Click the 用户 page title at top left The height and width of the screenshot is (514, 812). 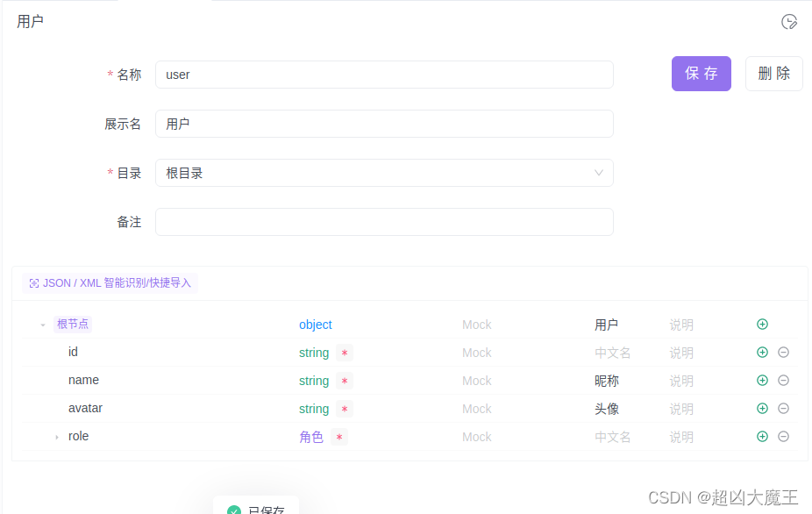pos(30,21)
